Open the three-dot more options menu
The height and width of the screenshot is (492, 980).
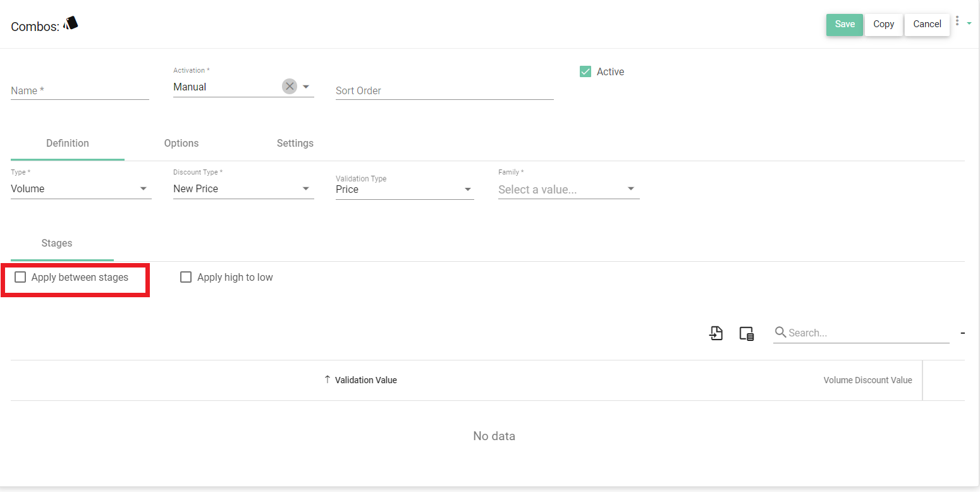tap(957, 22)
